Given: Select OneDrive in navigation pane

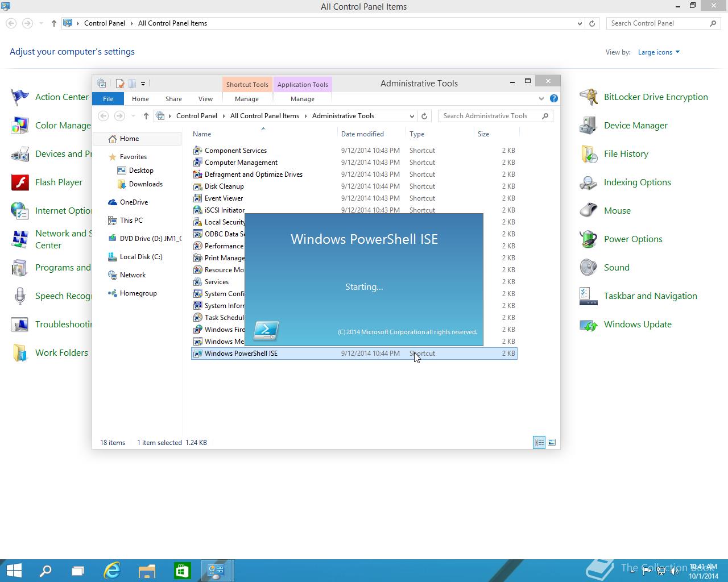Looking at the screenshot, I should (134, 202).
